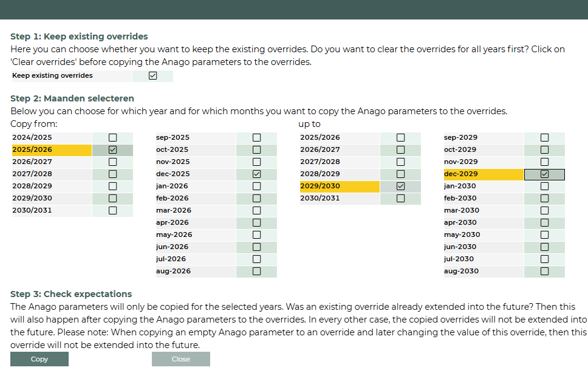588x373 pixels.
Task: Check the sep-2029 month checkbox
Action: [544, 137]
